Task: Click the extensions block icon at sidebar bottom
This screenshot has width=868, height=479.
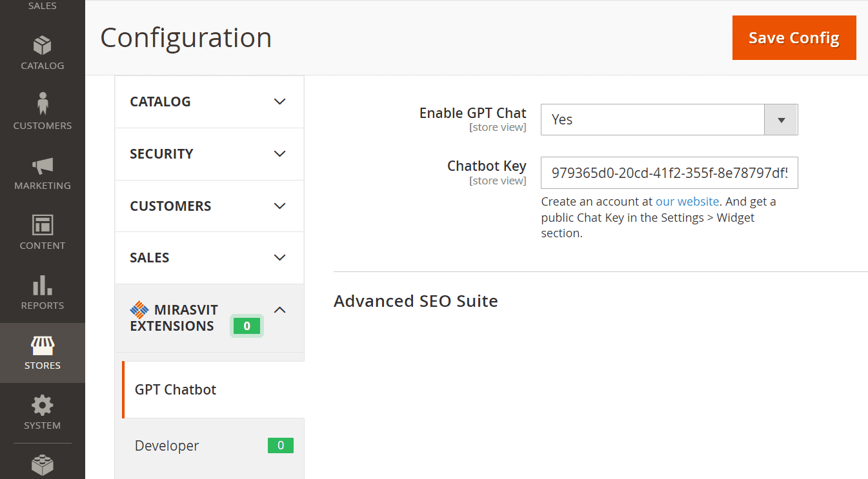Action: tap(43, 465)
